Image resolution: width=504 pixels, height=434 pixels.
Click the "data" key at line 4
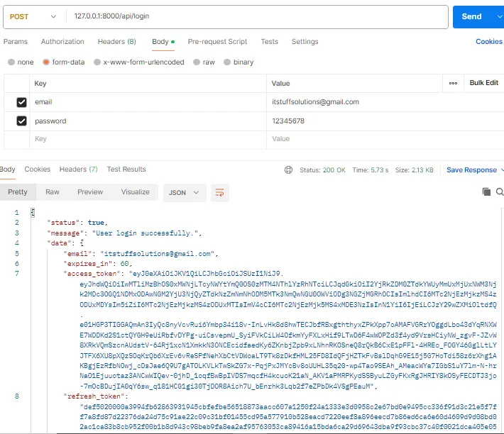pyautogui.click(x=59, y=243)
